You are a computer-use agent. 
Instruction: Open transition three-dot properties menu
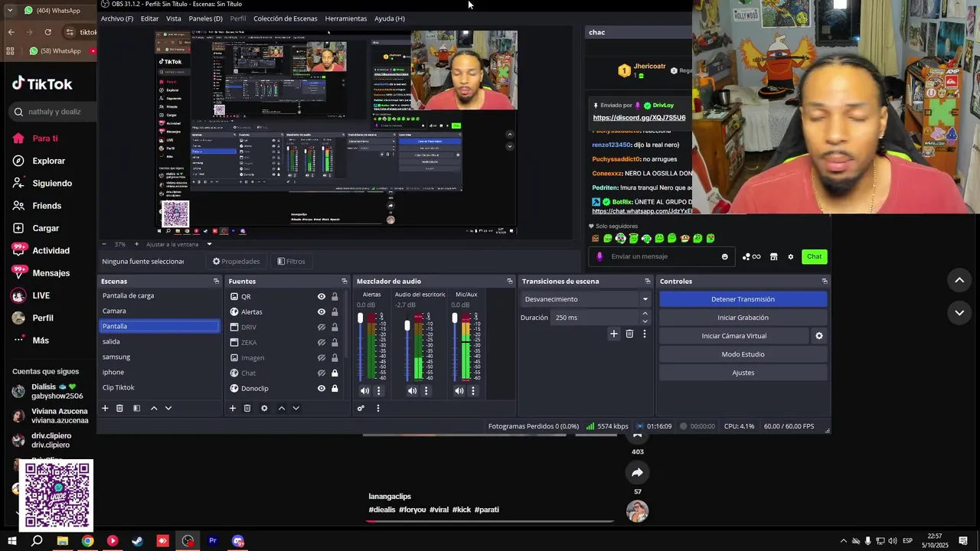(645, 334)
